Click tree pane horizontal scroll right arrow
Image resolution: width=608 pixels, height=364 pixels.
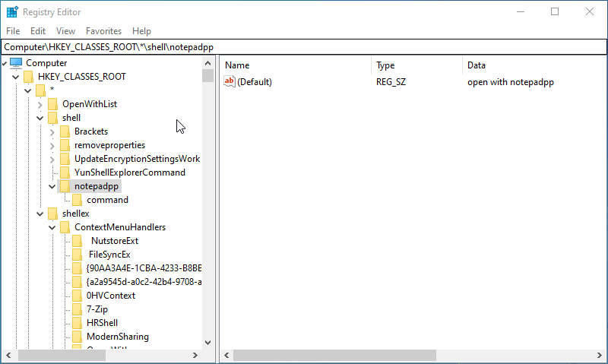point(195,355)
